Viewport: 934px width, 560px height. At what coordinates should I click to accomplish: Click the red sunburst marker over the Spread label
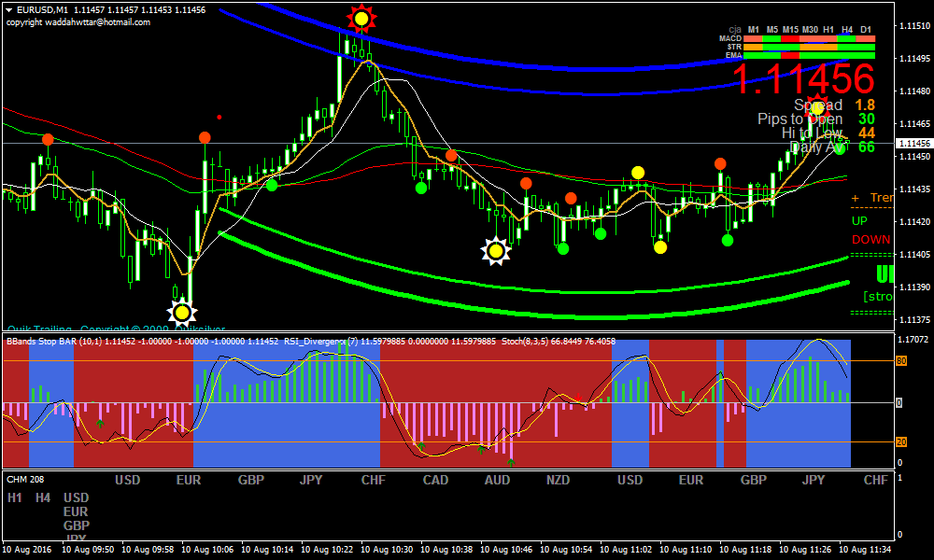pyautogui.click(x=817, y=106)
